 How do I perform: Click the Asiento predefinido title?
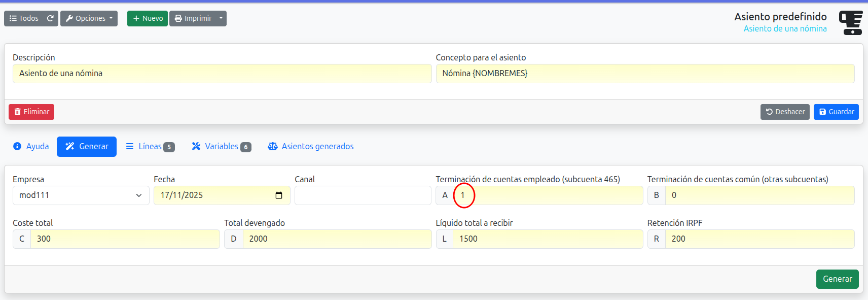(780, 17)
